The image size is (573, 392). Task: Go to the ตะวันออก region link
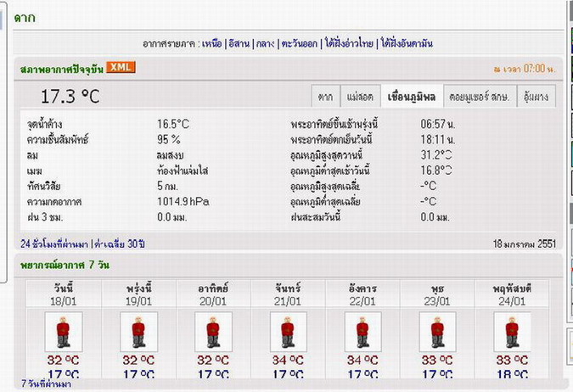(x=298, y=43)
